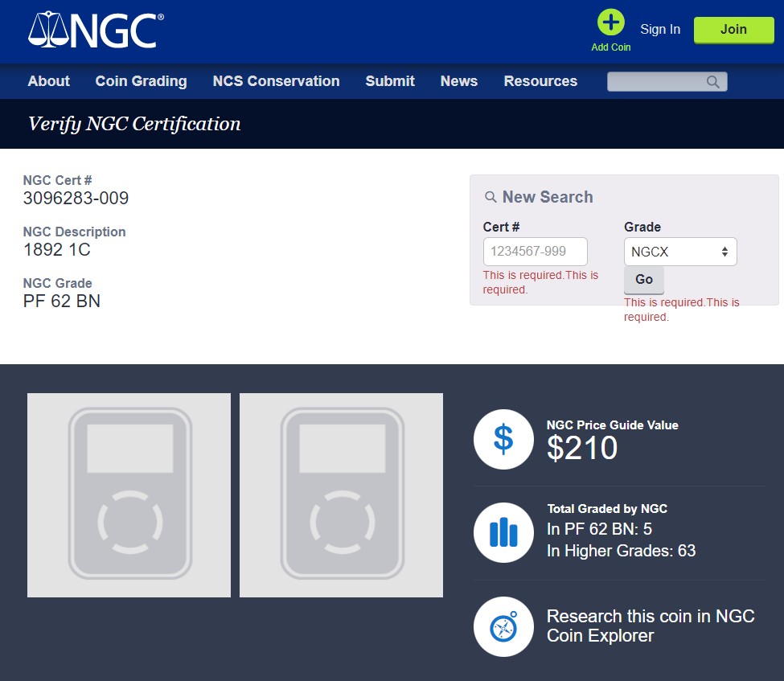
Task: Click the dollar sign price guide icon
Action: tap(503, 439)
